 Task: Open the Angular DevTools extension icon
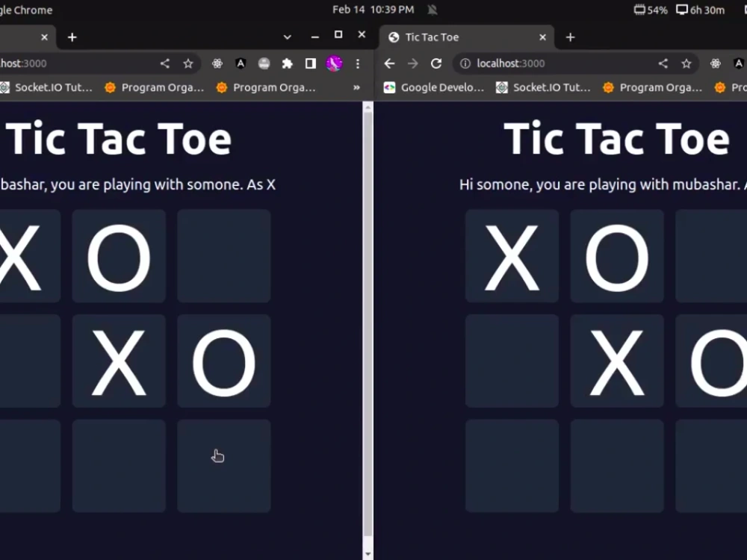click(241, 63)
